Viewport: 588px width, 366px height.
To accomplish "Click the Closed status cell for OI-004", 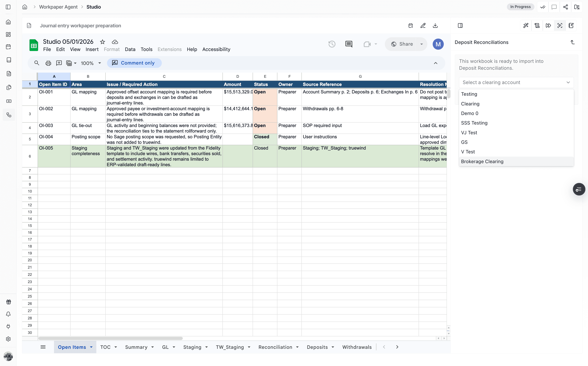I will pos(265,139).
